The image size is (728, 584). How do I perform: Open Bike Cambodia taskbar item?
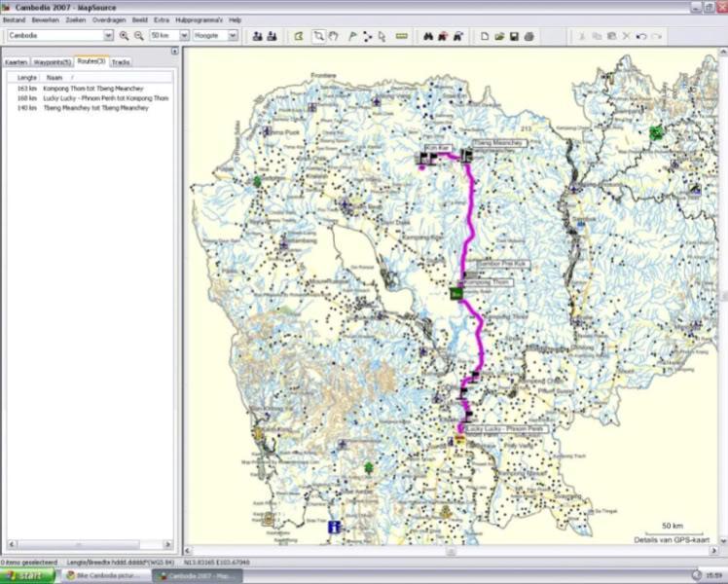click(x=105, y=575)
